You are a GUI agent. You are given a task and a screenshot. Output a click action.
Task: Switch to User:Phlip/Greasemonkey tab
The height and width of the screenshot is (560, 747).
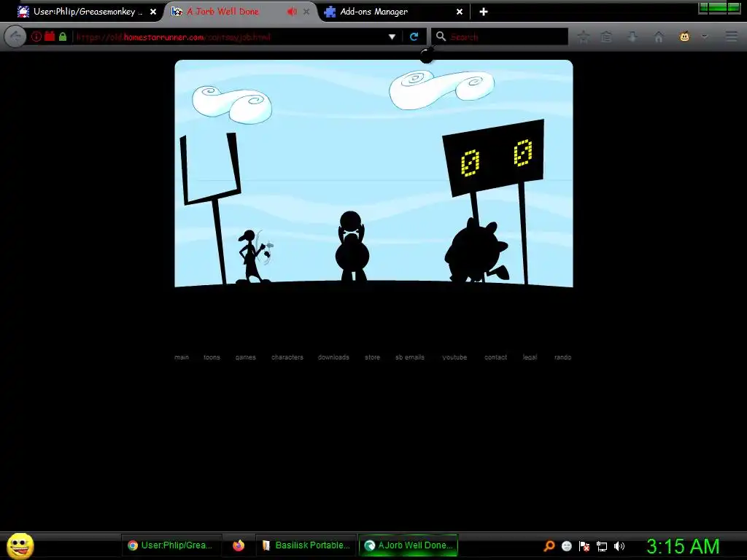pos(87,12)
